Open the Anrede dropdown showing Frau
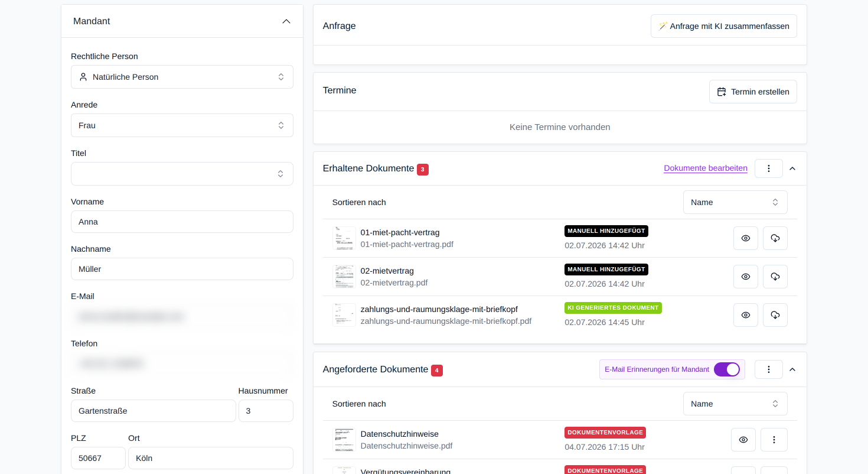The image size is (868, 474). click(x=182, y=125)
